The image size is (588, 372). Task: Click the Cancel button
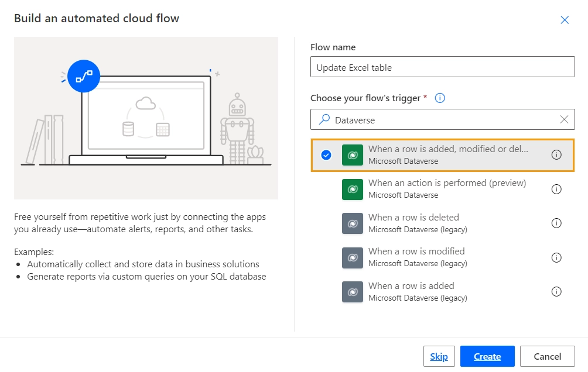pos(547,356)
